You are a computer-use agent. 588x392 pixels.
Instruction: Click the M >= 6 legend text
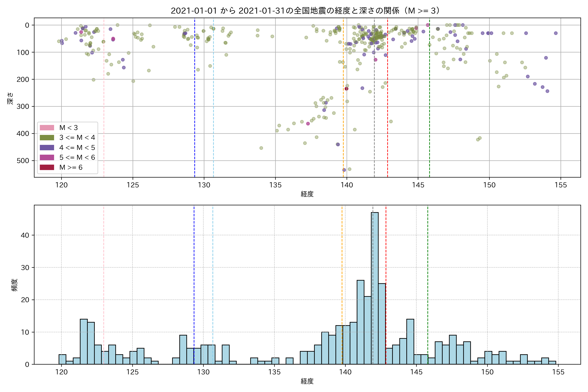[71, 168]
